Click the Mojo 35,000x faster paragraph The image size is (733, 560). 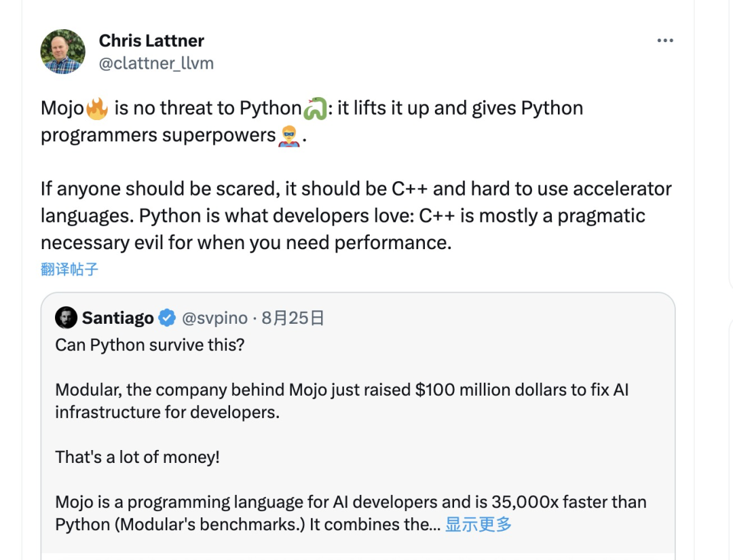pos(351,513)
